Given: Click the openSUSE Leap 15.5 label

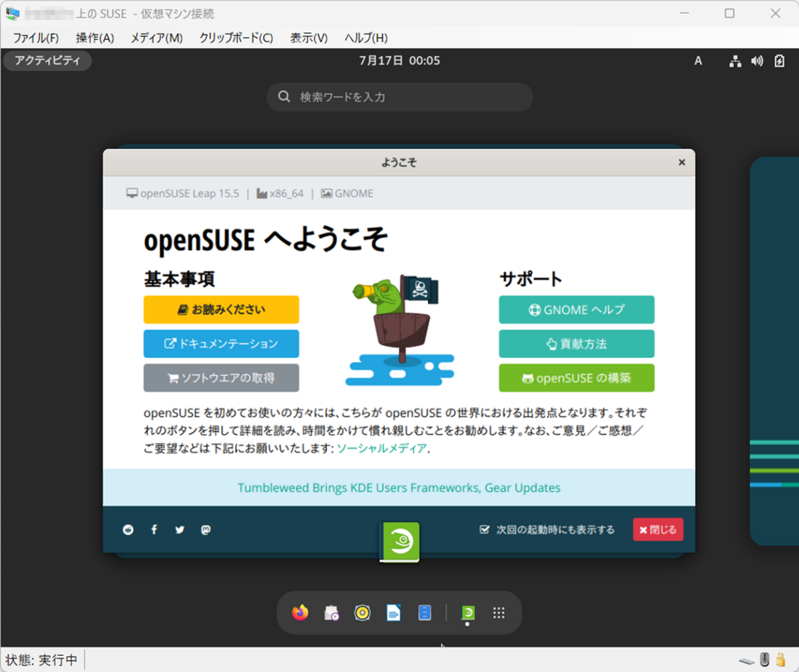Looking at the screenshot, I should click(x=182, y=194).
